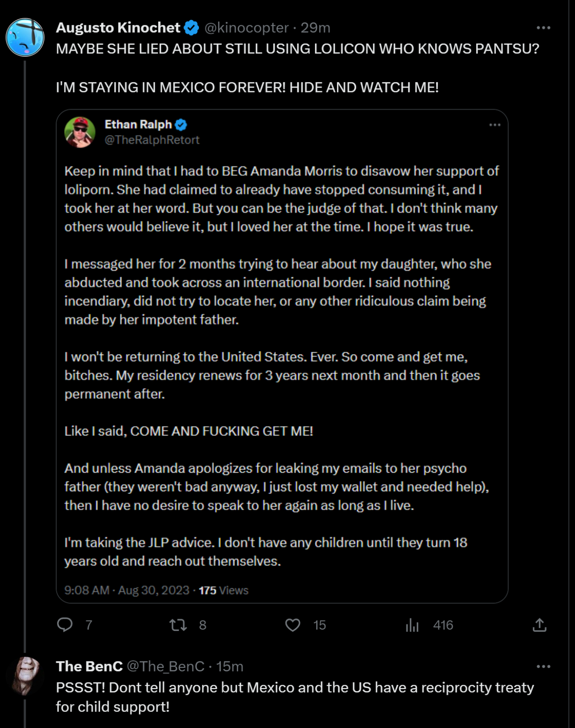Click the share icon under the post
The image size is (575, 728).
click(x=539, y=625)
